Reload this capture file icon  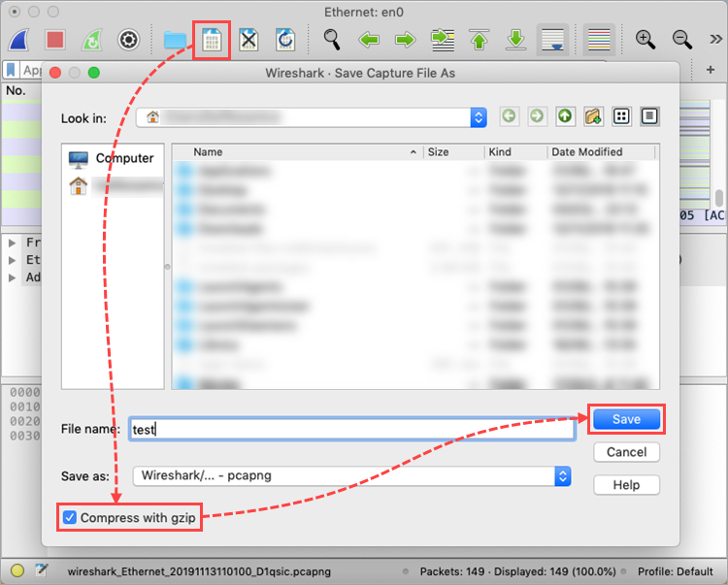click(285, 40)
